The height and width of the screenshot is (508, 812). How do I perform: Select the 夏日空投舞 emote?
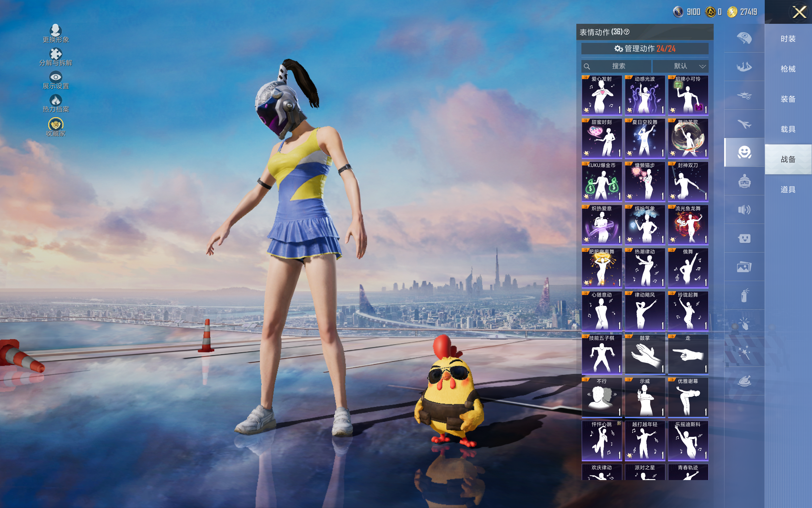pyautogui.click(x=645, y=138)
